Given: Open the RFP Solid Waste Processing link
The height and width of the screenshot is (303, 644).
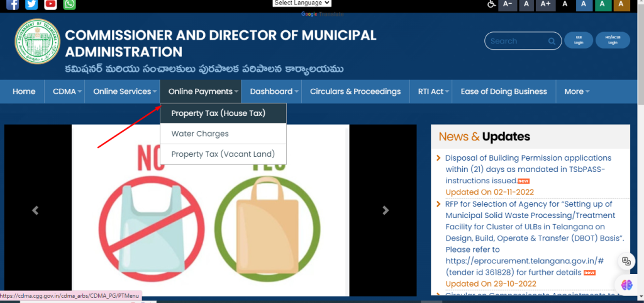Looking at the screenshot, I should coord(535,238).
